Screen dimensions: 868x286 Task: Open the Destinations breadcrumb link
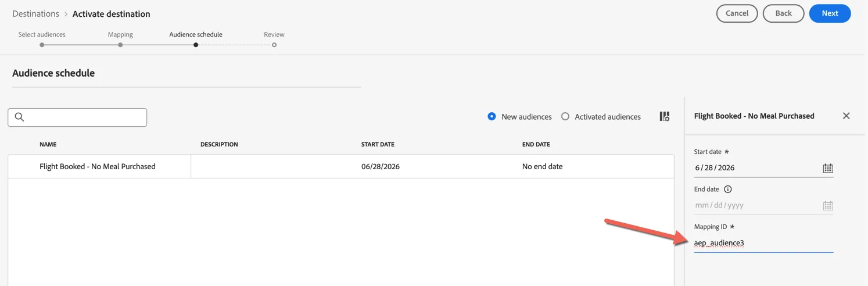(35, 14)
